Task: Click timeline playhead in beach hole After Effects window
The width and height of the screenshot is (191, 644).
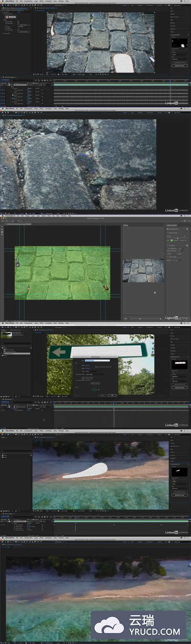Action: click(75, 517)
